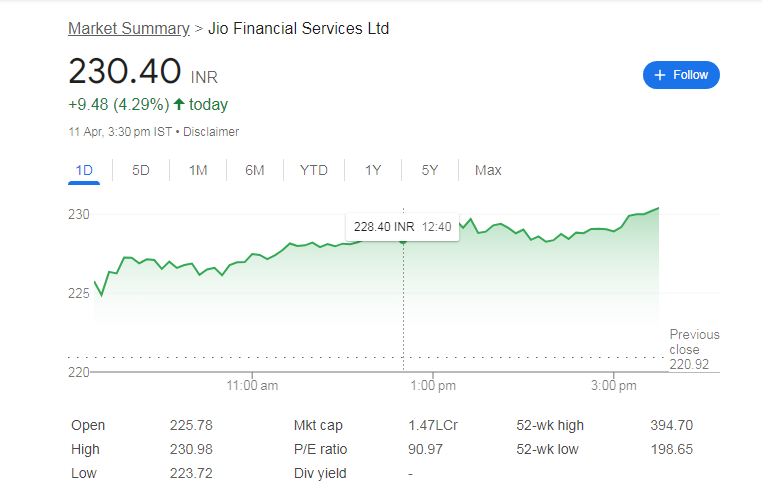The image size is (762, 503).
Task: Switch to the 5D chart tab
Action: point(141,171)
